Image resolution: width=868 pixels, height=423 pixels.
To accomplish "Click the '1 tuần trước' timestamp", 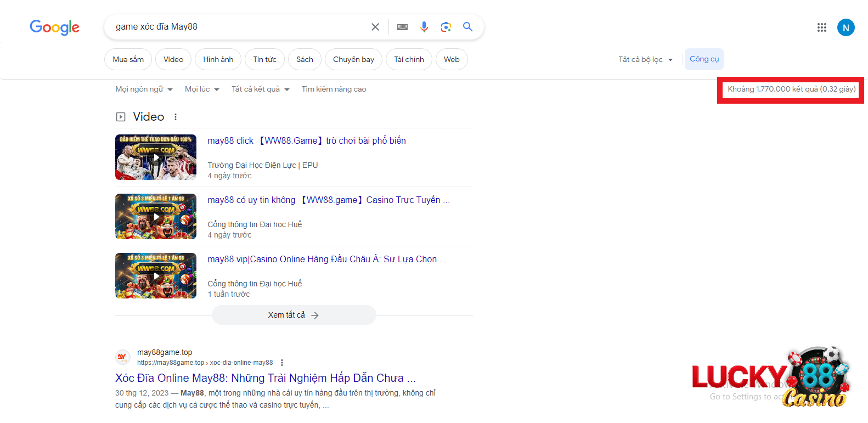I will pyautogui.click(x=229, y=294).
